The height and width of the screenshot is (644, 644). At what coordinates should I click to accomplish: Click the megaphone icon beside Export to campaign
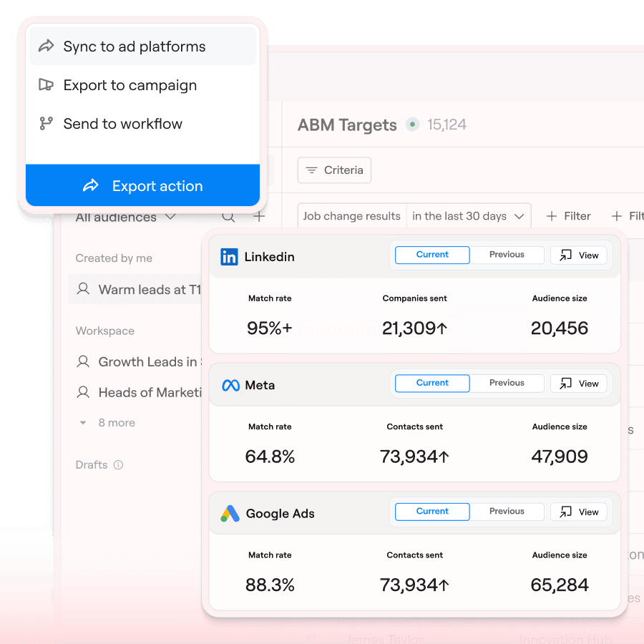46,84
